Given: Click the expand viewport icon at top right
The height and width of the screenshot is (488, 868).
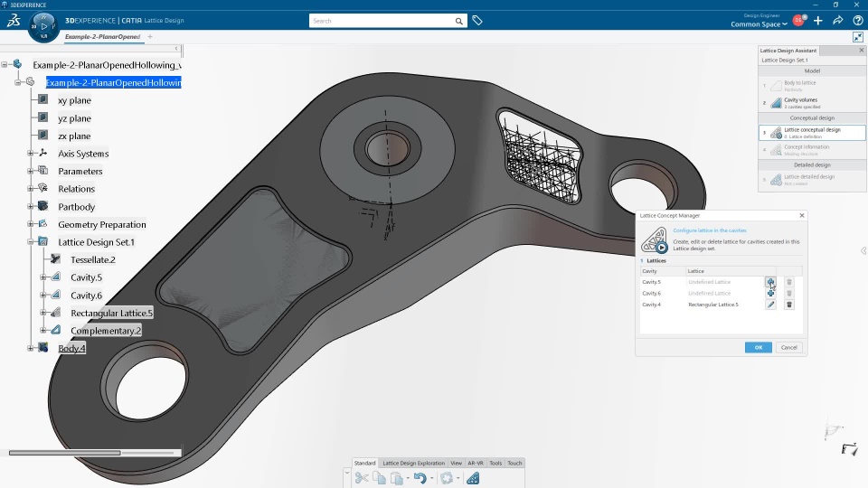Looking at the screenshot, I should coord(857,37).
